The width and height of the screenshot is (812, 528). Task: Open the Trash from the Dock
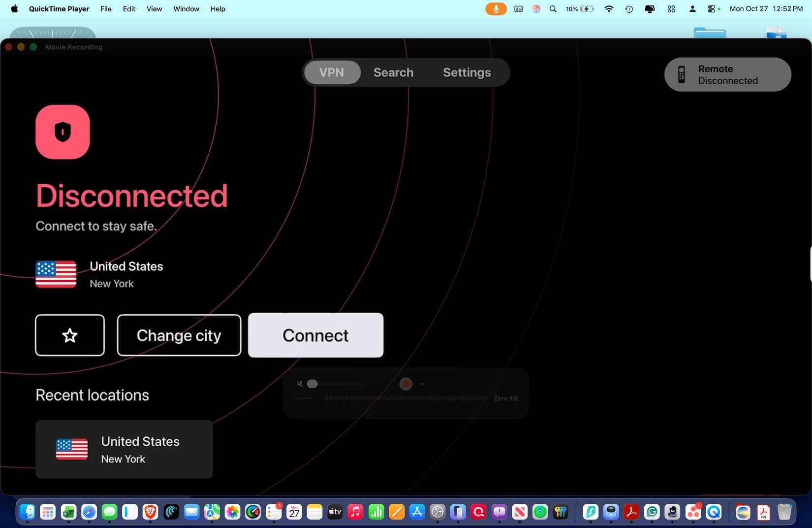point(784,512)
